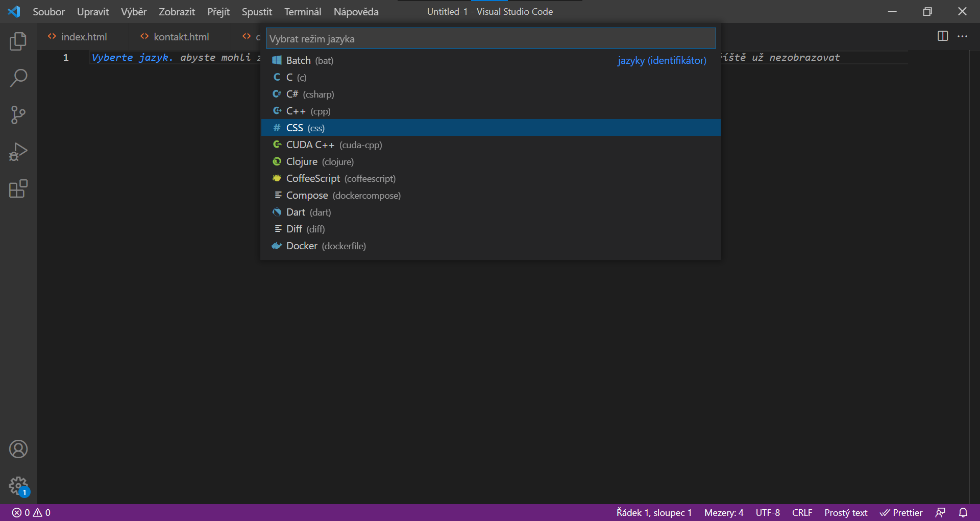Screen dimensions: 980x521
Task: Split the editor to the right
Action: tap(942, 36)
